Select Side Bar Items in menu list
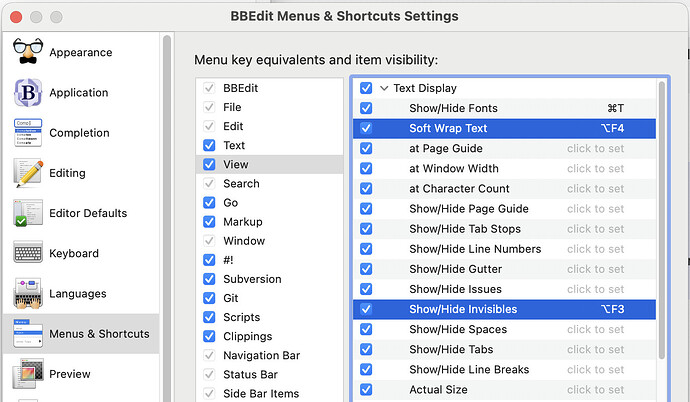Viewport: 690px width, 402px height. (269, 394)
